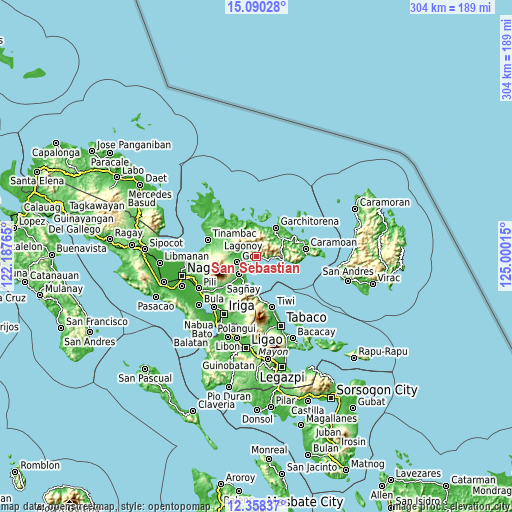Viewport: 512px width, 512px height.
Task: Select the Tabaco city label
Action: tap(306, 317)
